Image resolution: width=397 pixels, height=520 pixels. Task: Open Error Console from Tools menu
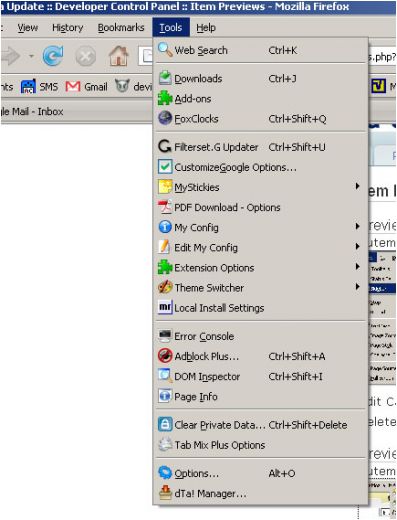(x=261, y=336)
